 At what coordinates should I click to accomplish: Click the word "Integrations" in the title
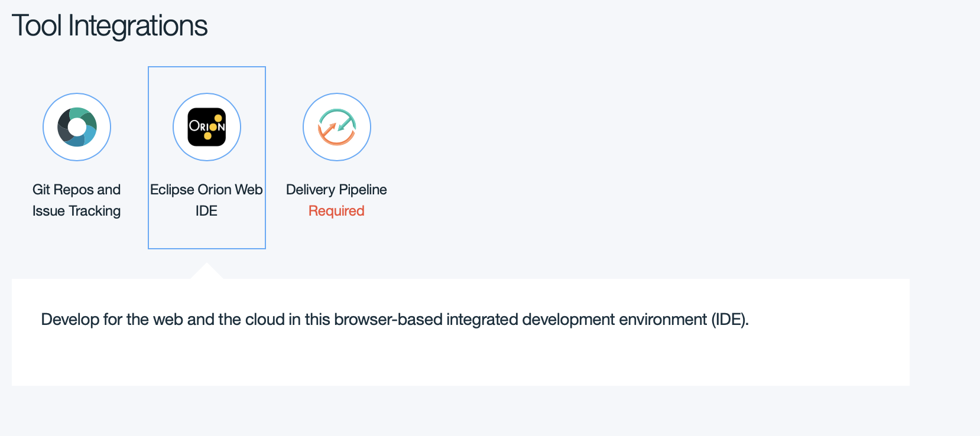(138, 26)
